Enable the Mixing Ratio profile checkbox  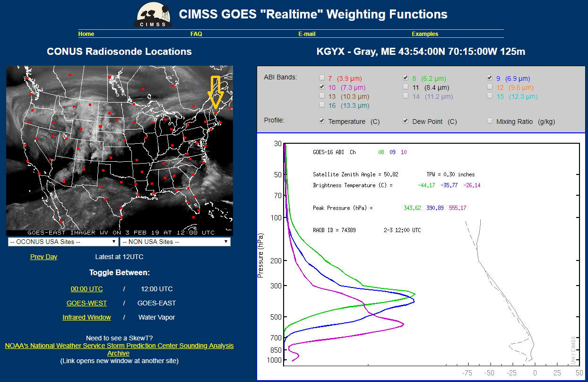tap(490, 121)
